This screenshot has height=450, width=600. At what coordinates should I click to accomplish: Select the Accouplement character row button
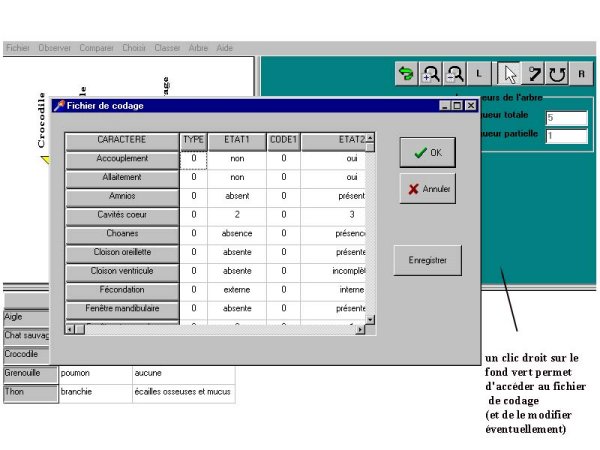(122, 159)
